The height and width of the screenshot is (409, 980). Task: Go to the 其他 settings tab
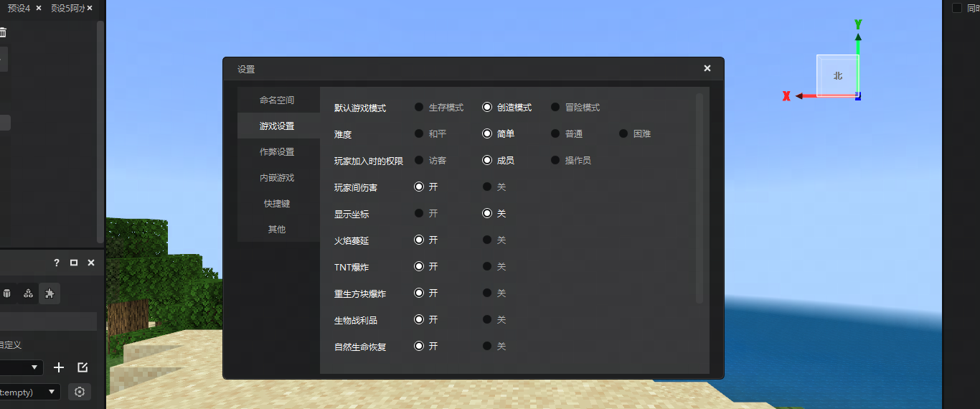point(278,230)
